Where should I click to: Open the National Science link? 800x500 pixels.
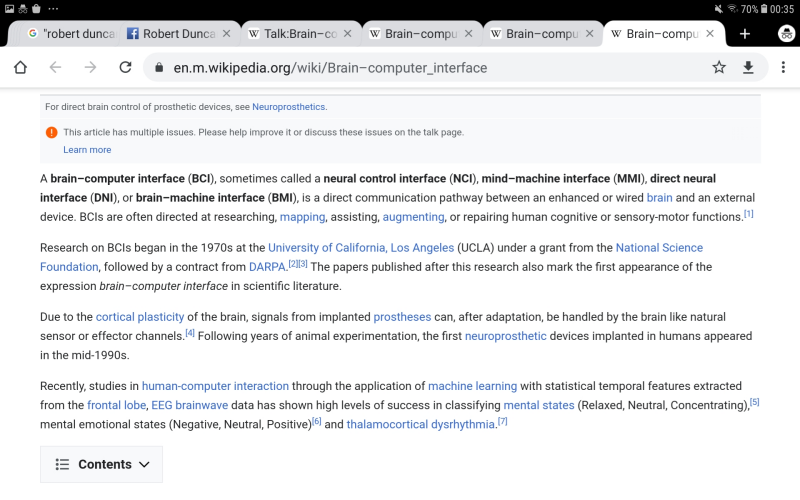(659, 248)
